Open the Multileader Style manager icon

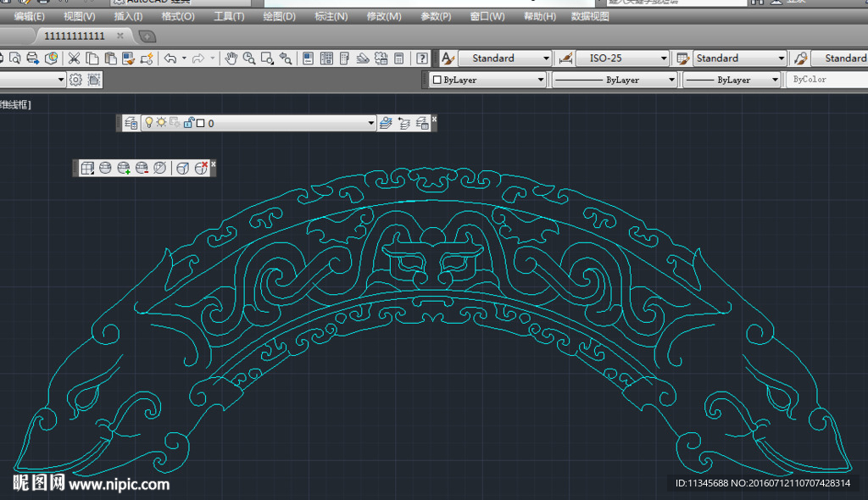[800, 58]
